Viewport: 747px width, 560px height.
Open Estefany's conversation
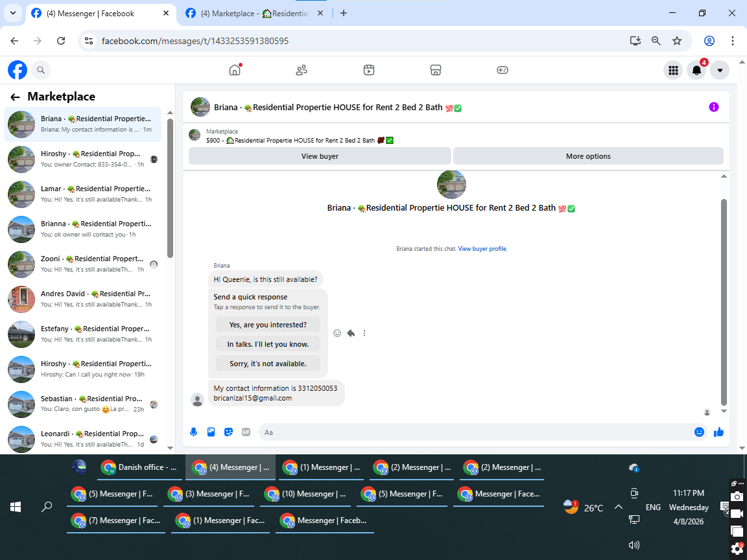coord(83,334)
